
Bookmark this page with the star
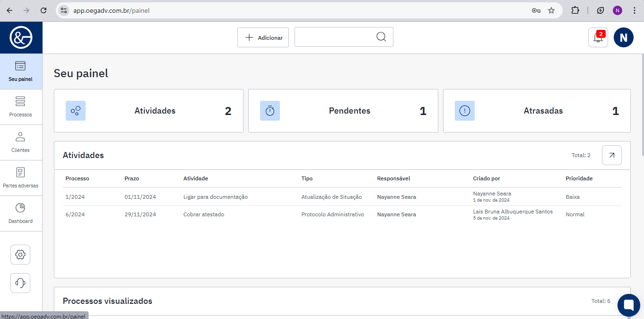point(551,10)
